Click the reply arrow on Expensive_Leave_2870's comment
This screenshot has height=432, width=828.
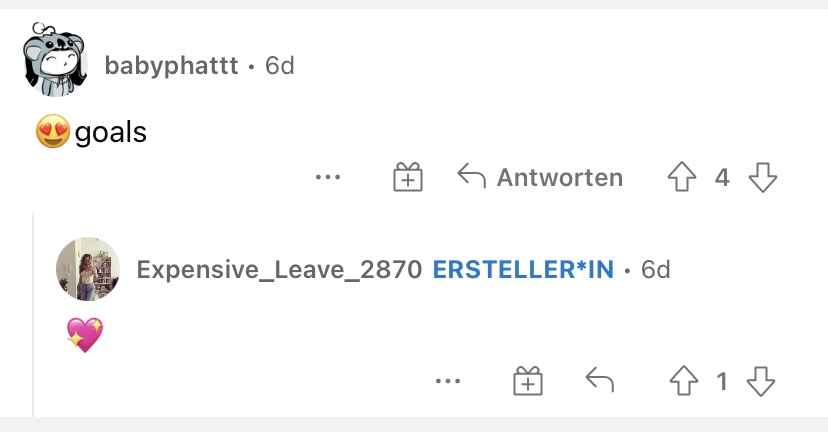600,380
